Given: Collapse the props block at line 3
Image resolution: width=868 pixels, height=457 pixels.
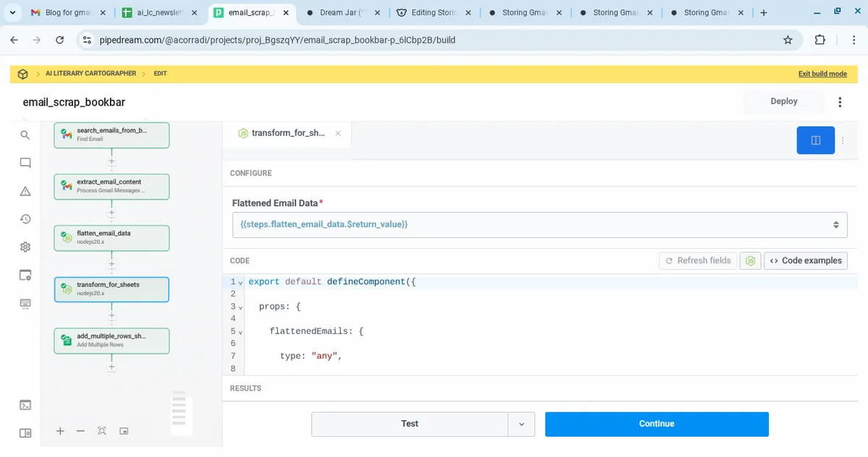Looking at the screenshot, I should click(x=240, y=307).
